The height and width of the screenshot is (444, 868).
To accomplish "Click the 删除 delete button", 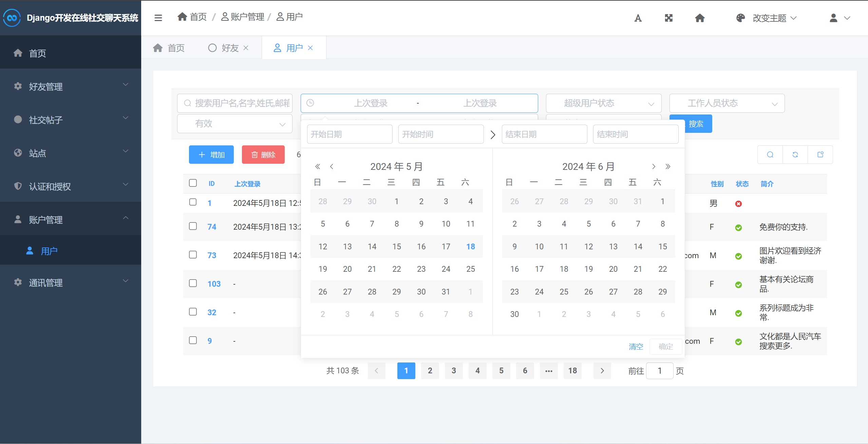I will (x=263, y=155).
